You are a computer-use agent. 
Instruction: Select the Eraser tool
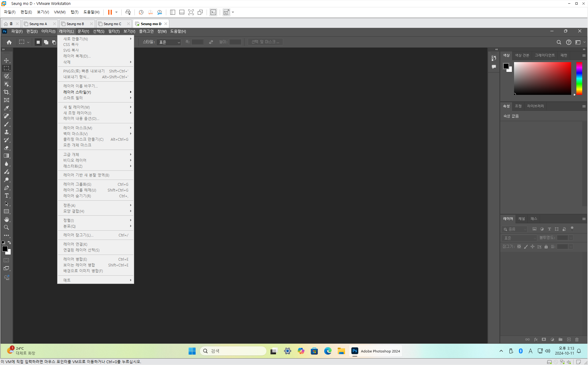pyautogui.click(x=6, y=148)
